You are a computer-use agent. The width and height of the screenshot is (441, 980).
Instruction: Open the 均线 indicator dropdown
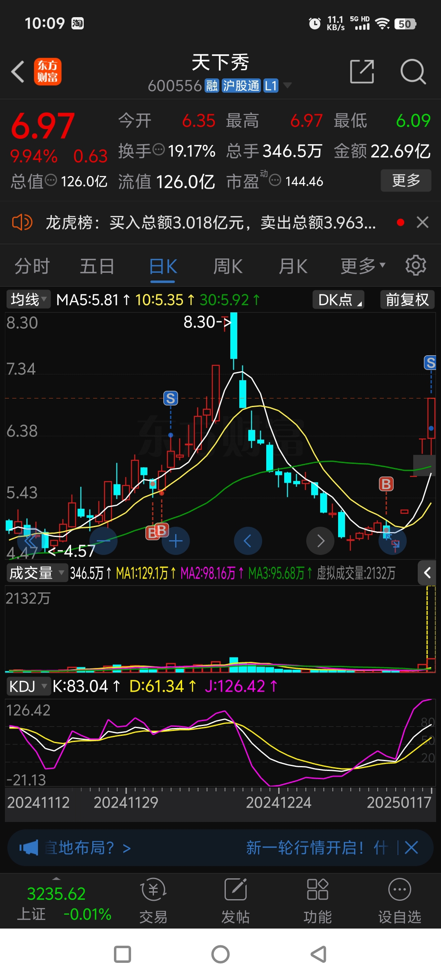click(x=28, y=300)
